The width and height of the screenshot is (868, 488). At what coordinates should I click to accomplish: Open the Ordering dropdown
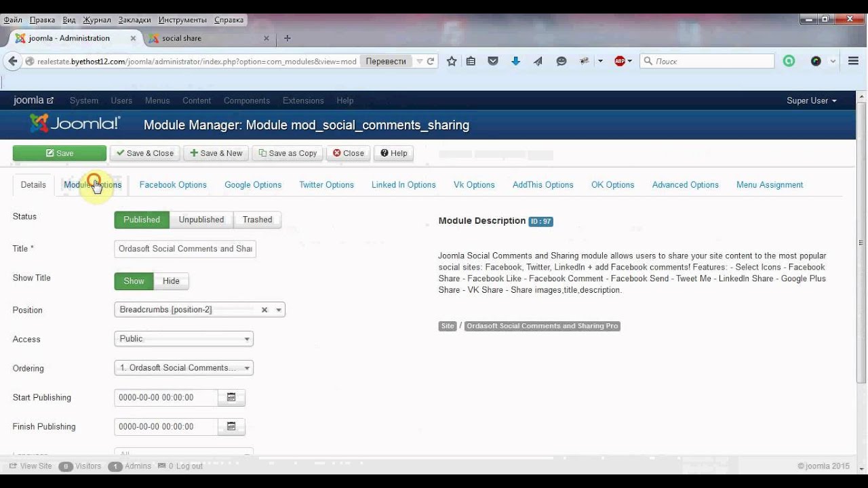[x=184, y=368]
